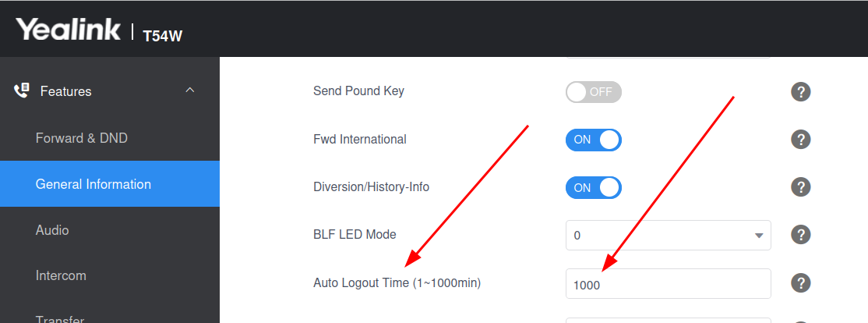Show help for BLF LED Mode
This screenshot has width=868, height=323.
coord(800,234)
